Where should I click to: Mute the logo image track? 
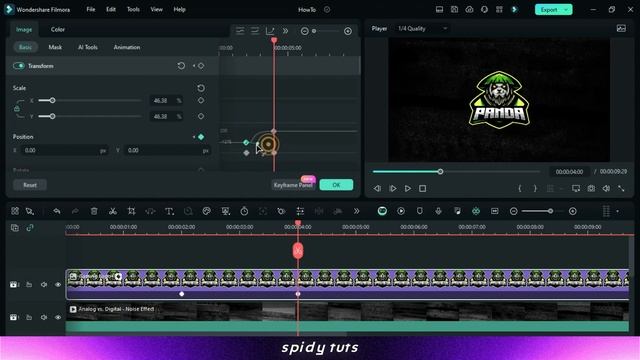pyautogui.click(x=44, y=284)
